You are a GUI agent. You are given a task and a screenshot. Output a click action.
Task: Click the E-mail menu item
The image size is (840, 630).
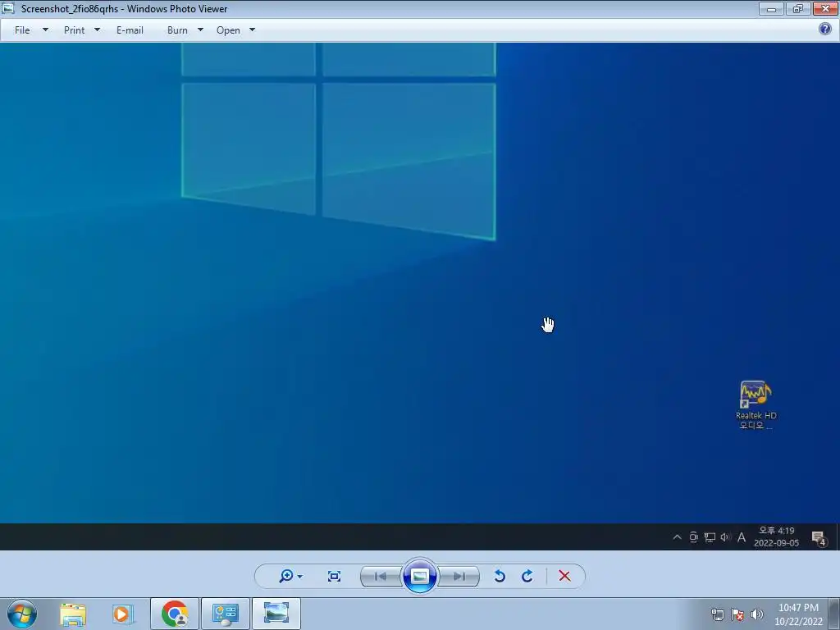pos(130,30)
